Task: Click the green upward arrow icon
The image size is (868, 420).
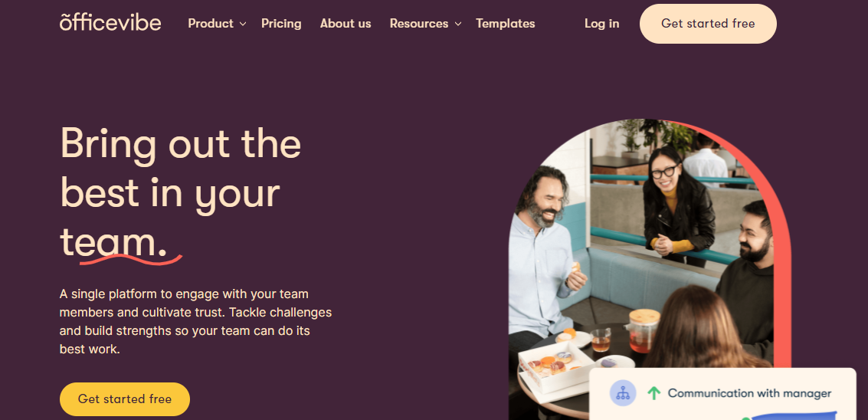Action: click(653, 393)
